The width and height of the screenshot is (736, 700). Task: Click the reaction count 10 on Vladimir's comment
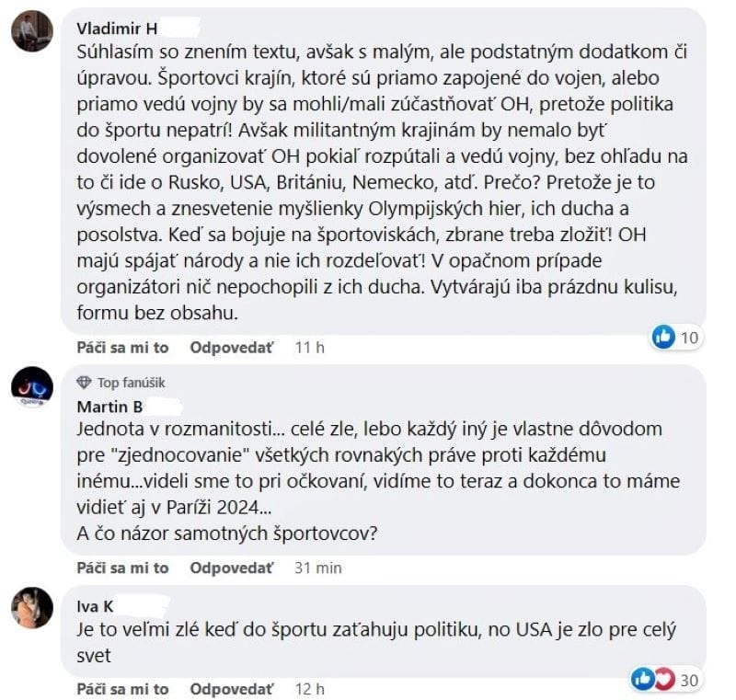click(689, 338)
